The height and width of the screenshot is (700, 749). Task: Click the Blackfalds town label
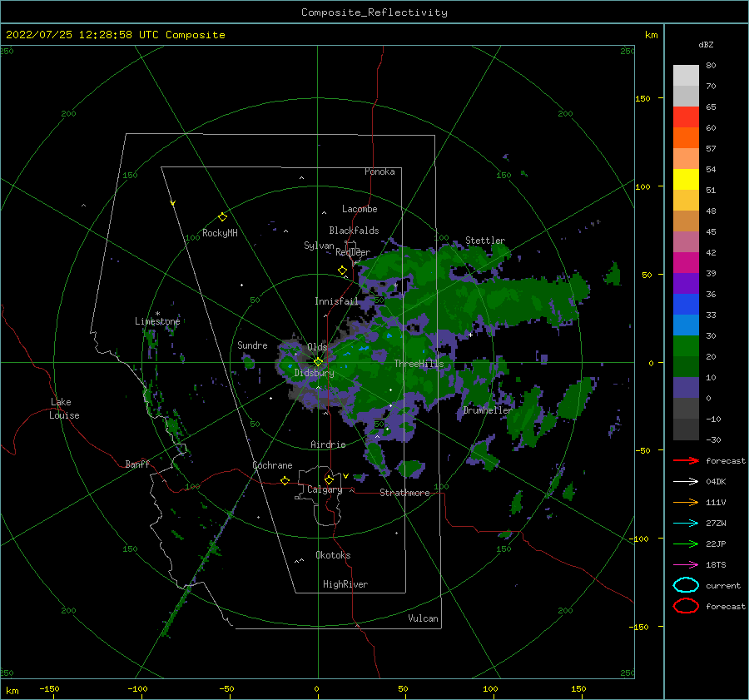tap(354, 231)
